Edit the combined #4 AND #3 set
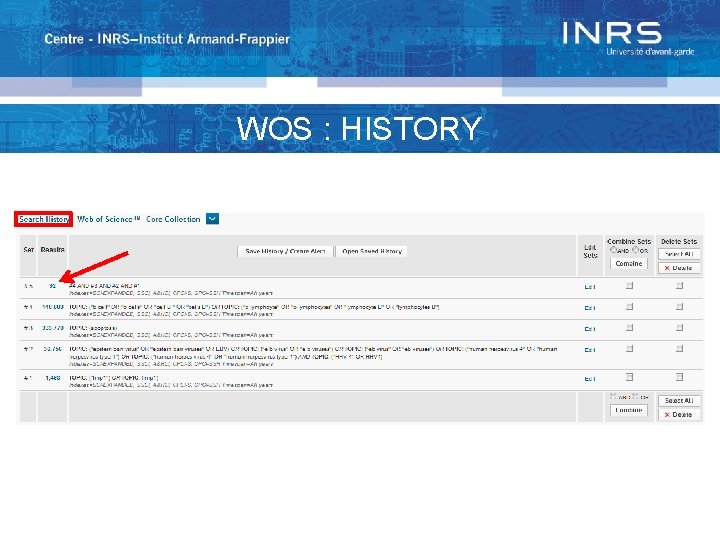Image resolution: width=720 pixels, height=540 pixels. click(x=590, y=287)
